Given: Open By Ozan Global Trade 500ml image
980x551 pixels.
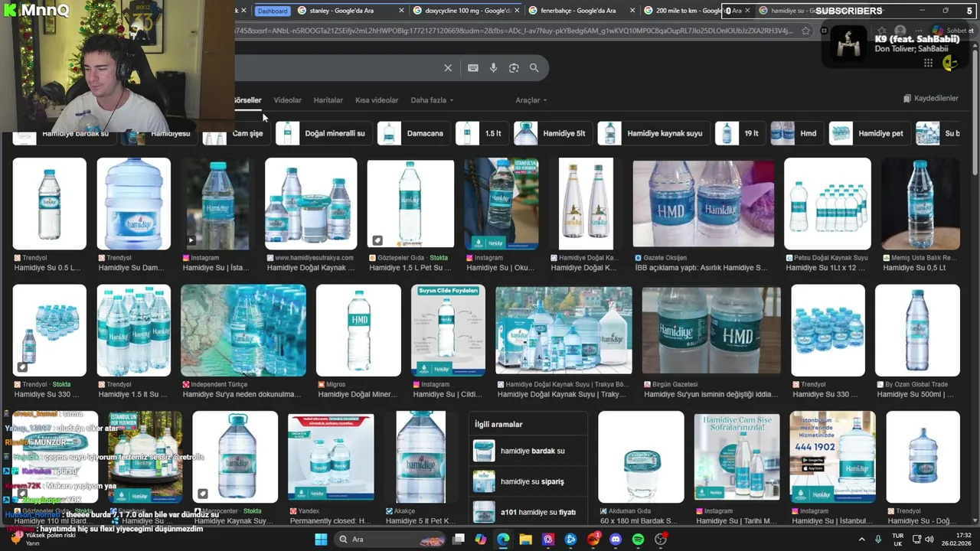Looking at the screenshot, I should click(x=917, y=331).
